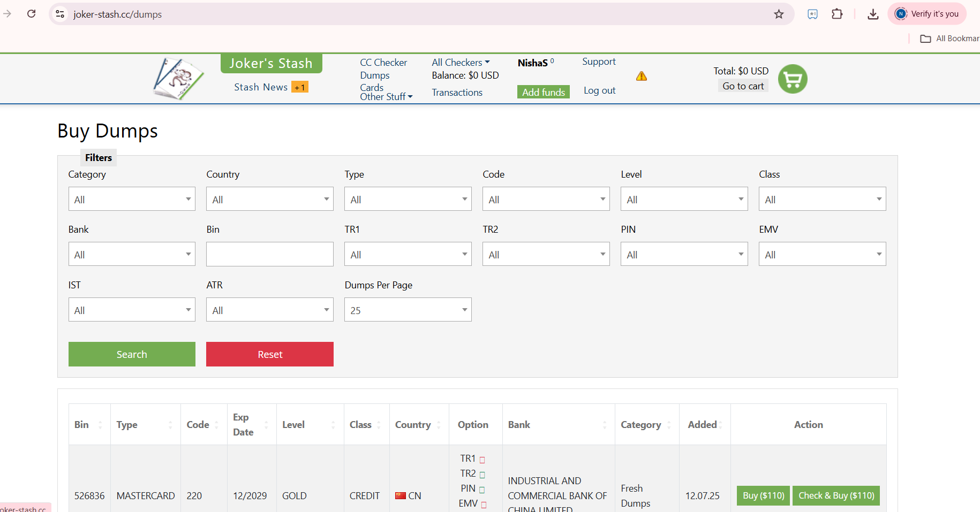The width and height of the screenshot is (980, 512).
Task: Click the Filters legend label
Action: click(x=99, y=158)
